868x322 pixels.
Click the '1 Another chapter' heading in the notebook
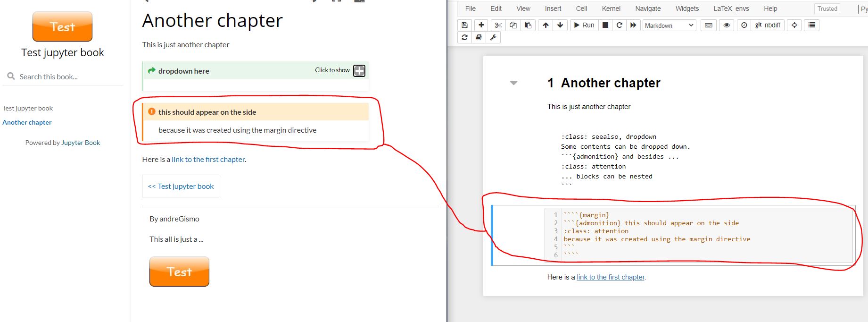click(604, 83)
